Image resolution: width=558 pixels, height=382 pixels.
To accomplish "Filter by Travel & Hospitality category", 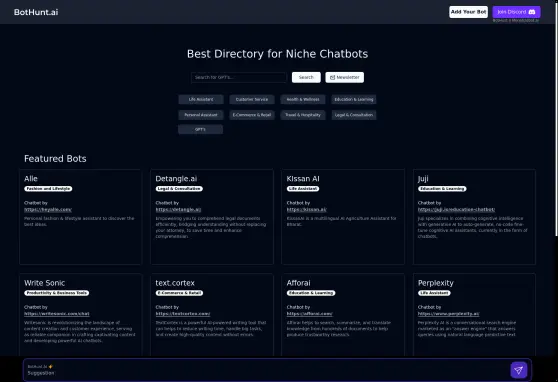I will click(x=303, y=115).
